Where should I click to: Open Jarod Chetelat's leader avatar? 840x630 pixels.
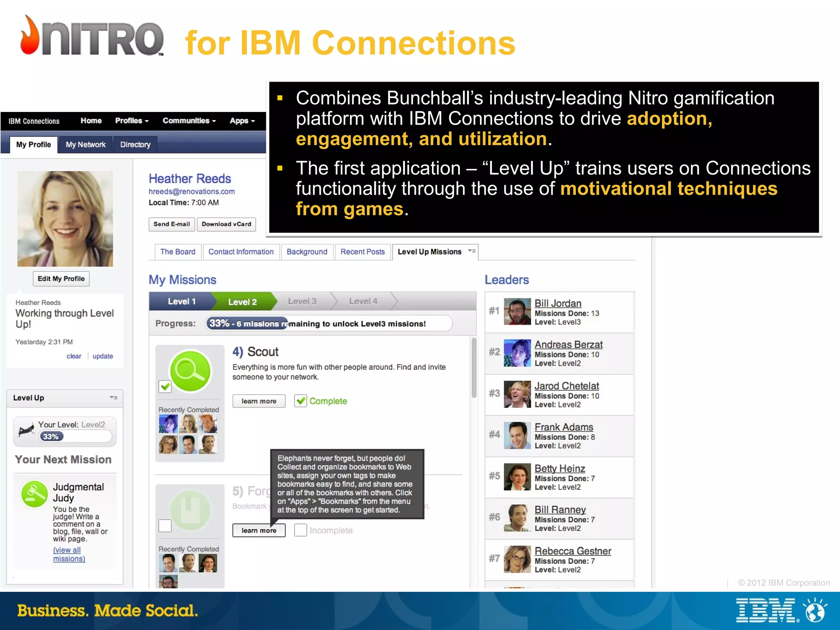tap(517, 394)
